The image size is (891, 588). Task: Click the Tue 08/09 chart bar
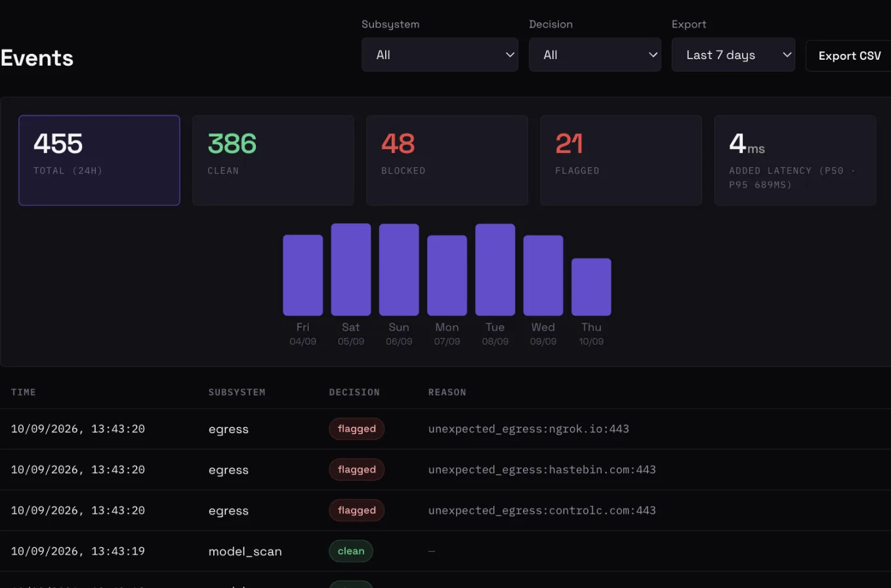click(495, 270)
